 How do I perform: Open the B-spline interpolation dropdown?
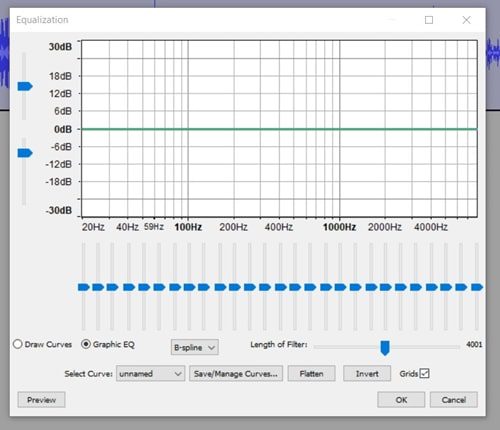coord(195,347)
